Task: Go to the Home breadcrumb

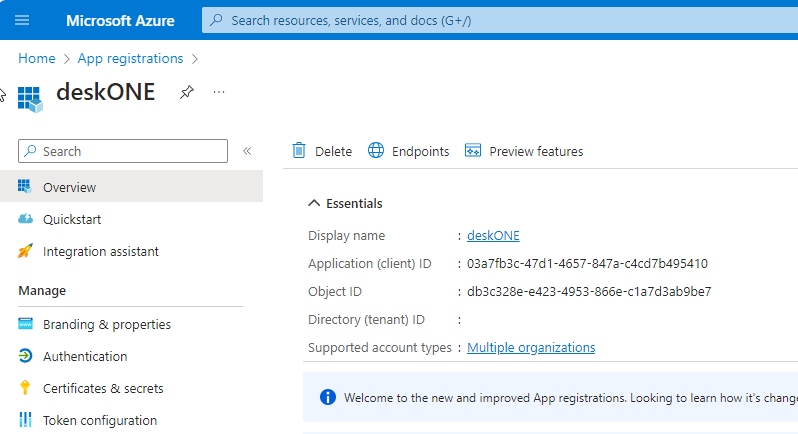Action: tap(37, 59)
